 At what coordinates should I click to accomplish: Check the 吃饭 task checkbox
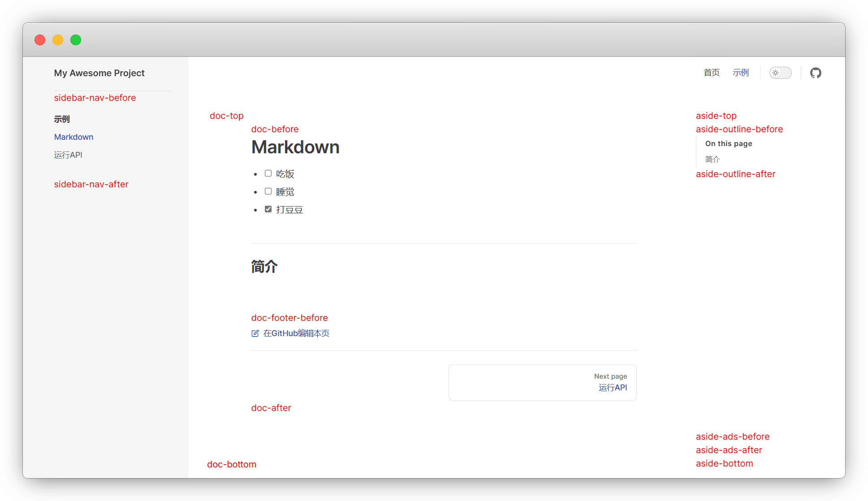click(268, 173)
